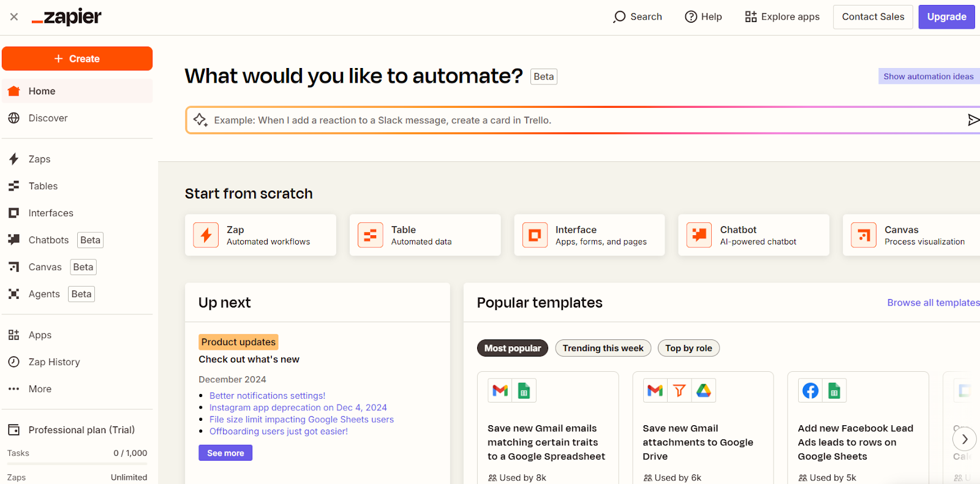Screen dimensions: 980x484
Task: Click the Chatbot card icon
Action: click(699, 235)
